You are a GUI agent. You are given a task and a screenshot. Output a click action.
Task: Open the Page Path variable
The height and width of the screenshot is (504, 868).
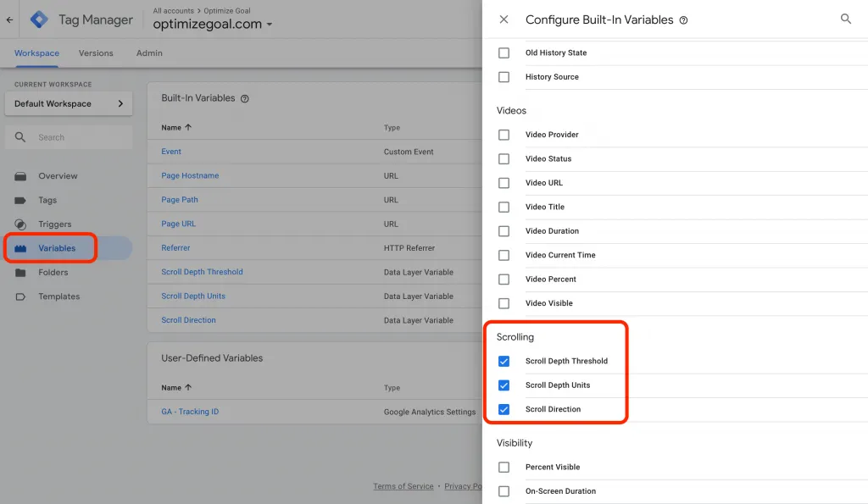180,200
